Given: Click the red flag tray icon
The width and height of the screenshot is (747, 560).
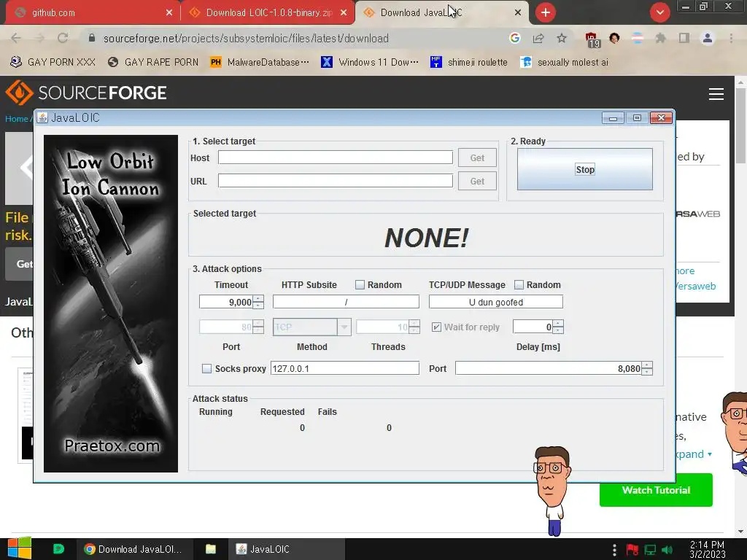Looking at the screenshot, I should [x=632, y=550].
